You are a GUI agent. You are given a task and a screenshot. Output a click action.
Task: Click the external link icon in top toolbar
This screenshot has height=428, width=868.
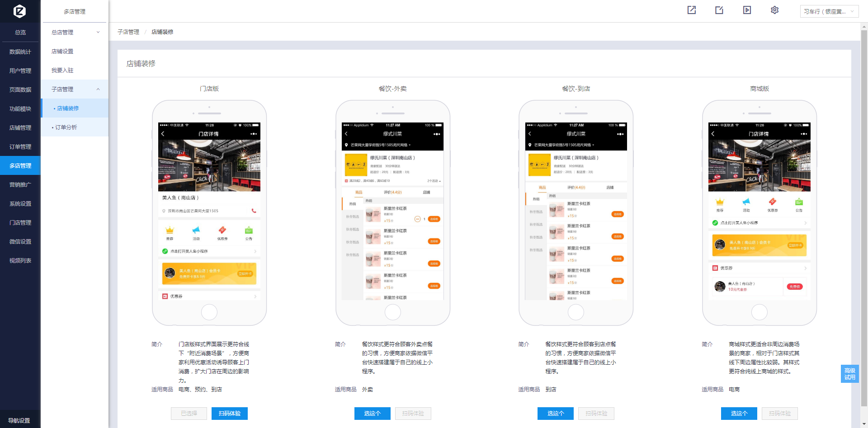coord(692,10)
